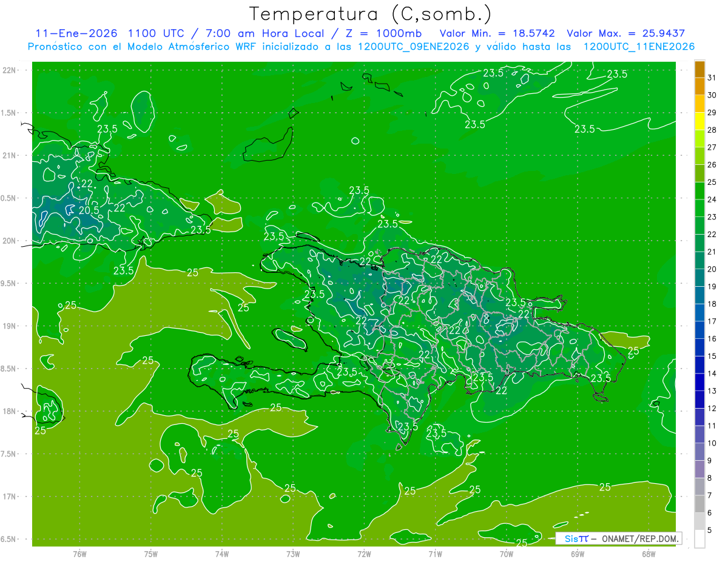This screenshot has height=562, width=728.
Task: Click the legend swatch between 28 and 29
Action: tap(699, 121)
